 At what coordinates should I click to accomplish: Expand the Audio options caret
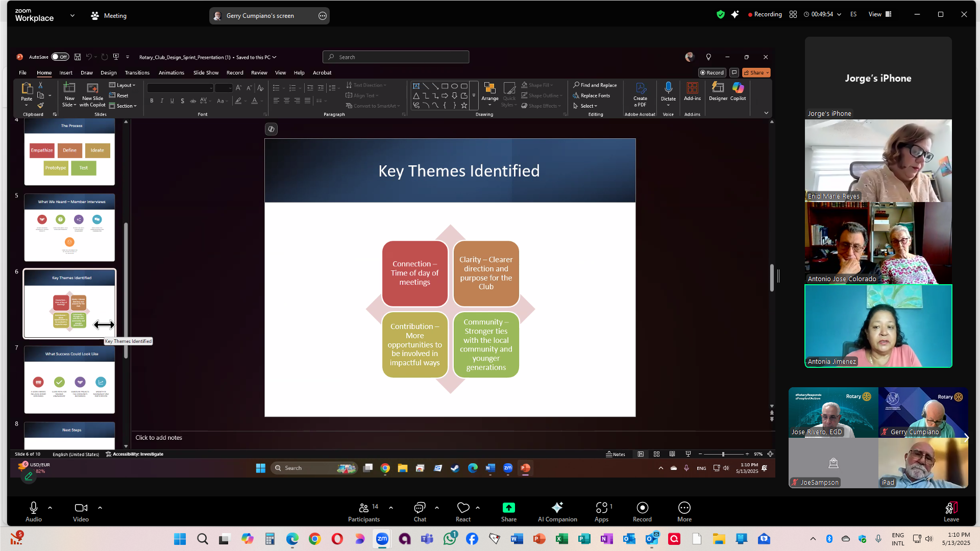[x=50, y=508]
